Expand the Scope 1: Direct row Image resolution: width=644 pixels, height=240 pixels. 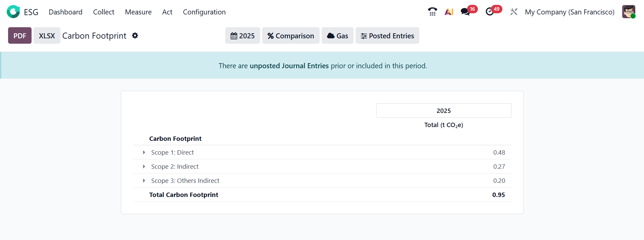[144, 153]
